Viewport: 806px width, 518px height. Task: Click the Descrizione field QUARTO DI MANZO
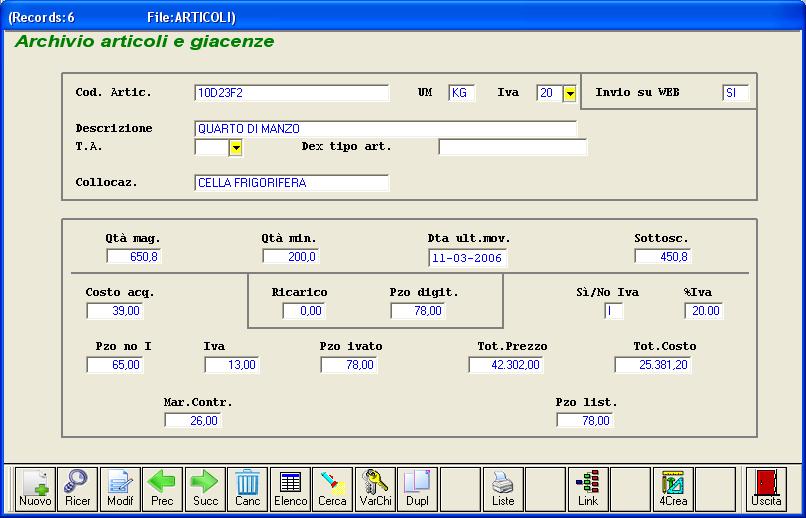(386, 128)
